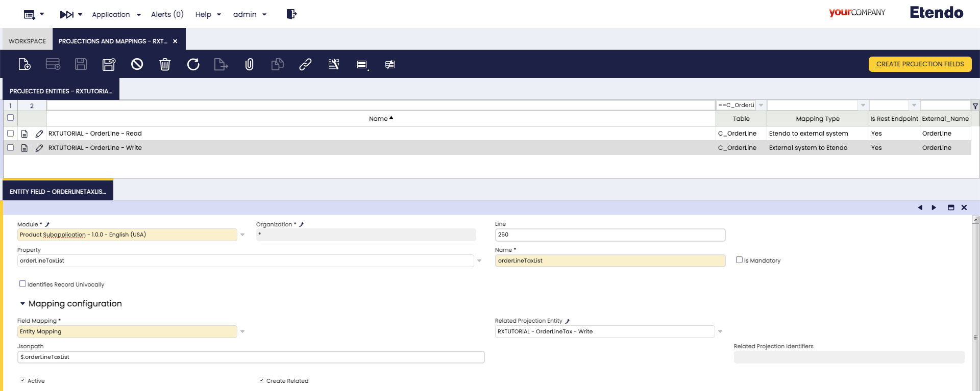The image size is (980, 391).
Task: Go to next entity field record
Action: (934, 207)
